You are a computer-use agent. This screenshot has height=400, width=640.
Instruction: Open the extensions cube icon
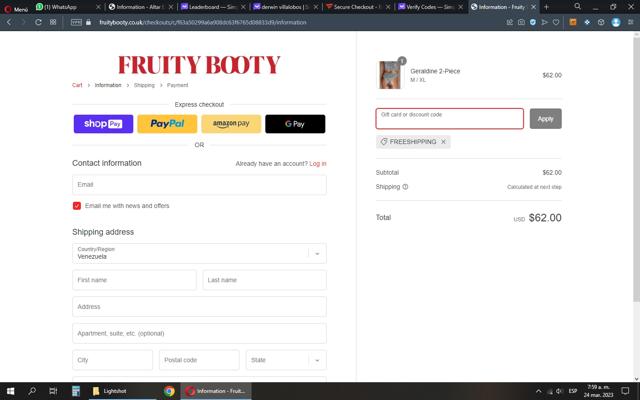point(601,22)
